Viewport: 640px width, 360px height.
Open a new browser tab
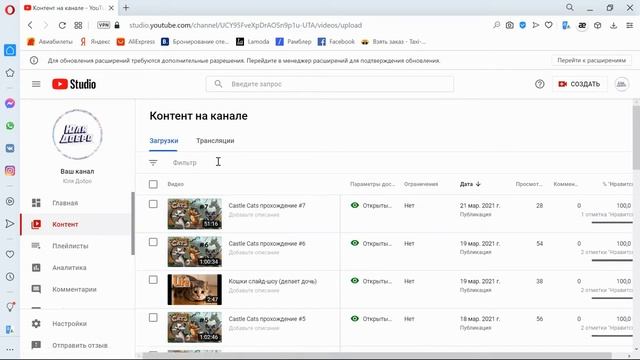point(126,8)
